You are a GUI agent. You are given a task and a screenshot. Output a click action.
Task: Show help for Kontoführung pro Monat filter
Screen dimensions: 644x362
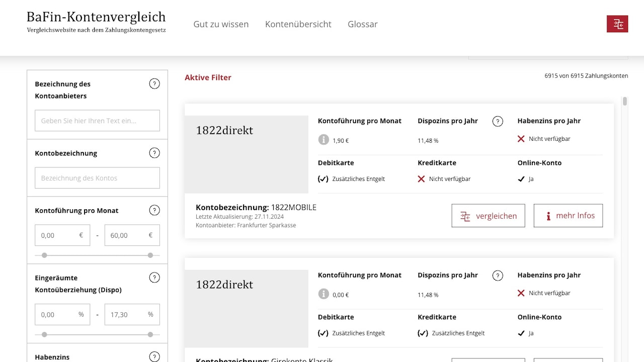(154, 210)
